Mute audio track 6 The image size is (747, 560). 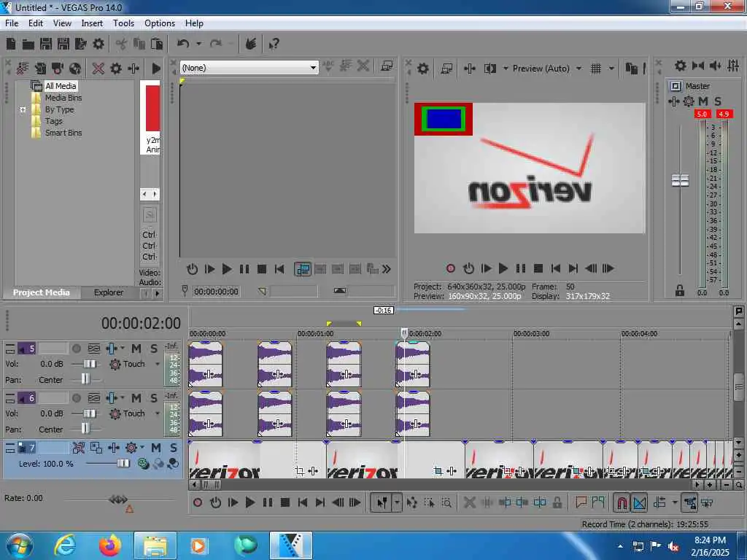[x=136, y=398]
